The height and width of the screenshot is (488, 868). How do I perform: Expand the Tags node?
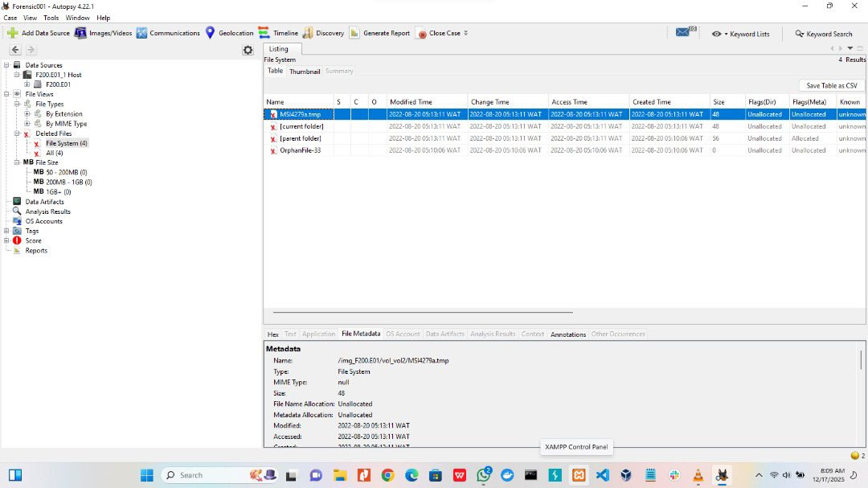click(x=6, y=231)
